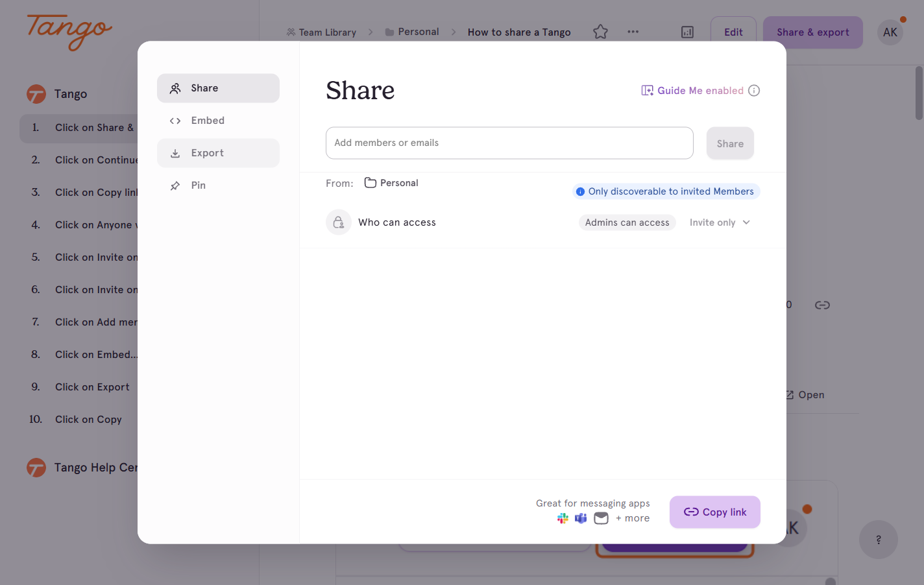The image size is (924, 585).
Task: Open the analytics chart icon
Action: click(688, 32)
